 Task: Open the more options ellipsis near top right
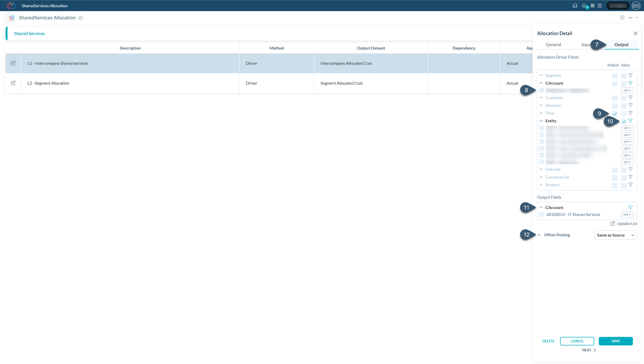click(x=631, y=18)
